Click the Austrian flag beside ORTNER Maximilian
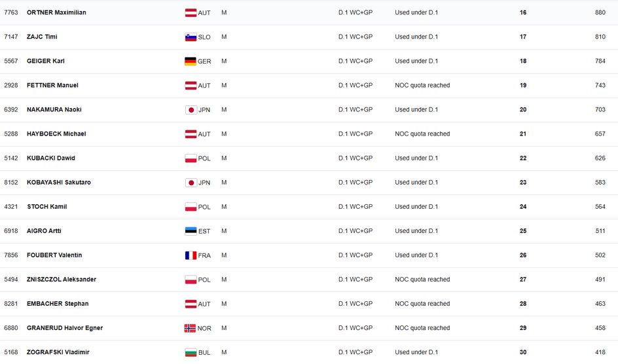 pyautogui.click(x=191, y=12)
